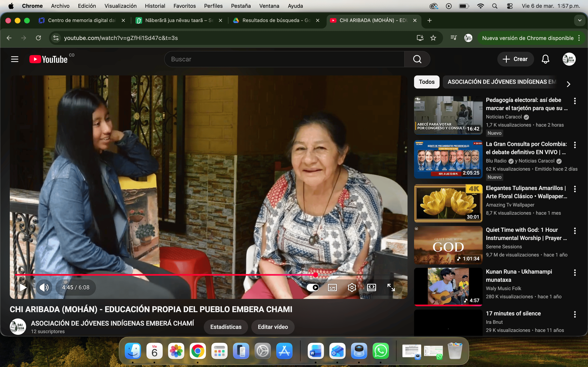Viewport: 588px width, 367px height.
Task: Open video settings gear icon
Action: point(352,287)
